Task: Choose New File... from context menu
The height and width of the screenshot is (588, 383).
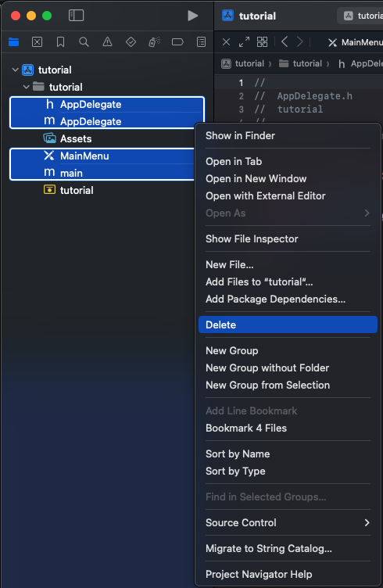Action: click(x=288, y=265)
